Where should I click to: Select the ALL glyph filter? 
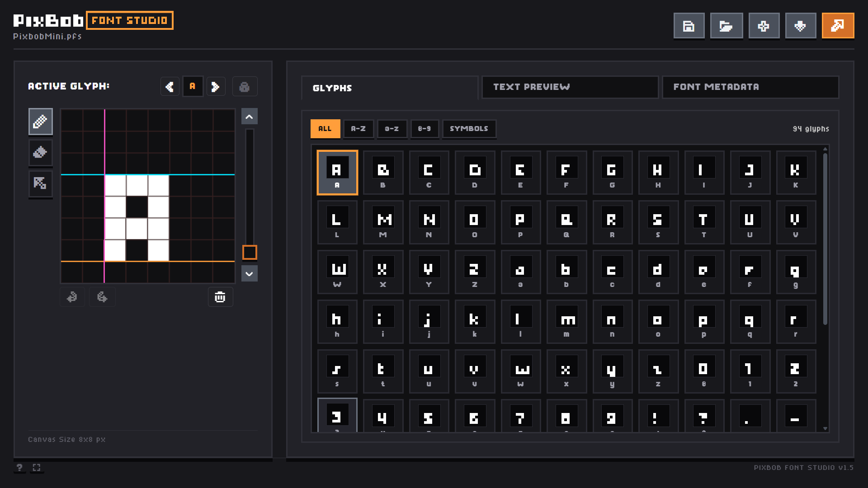pyautogui.click(x=325, y=129)
